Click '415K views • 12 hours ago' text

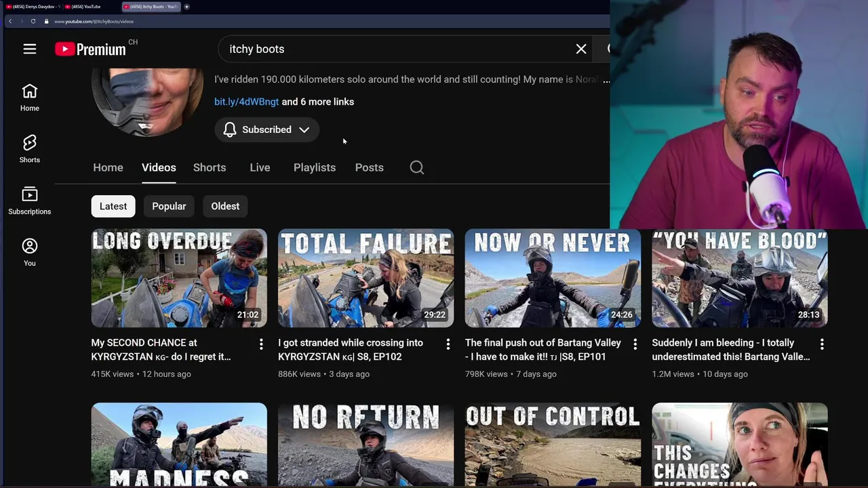point(141,374)
